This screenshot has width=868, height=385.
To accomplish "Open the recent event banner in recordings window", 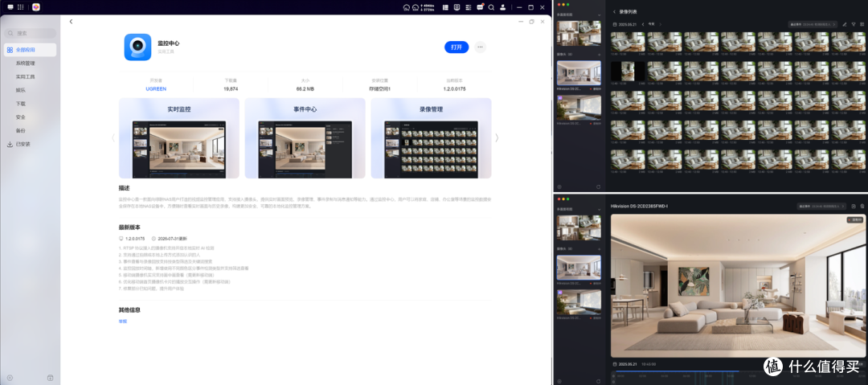I will (813, 24).
